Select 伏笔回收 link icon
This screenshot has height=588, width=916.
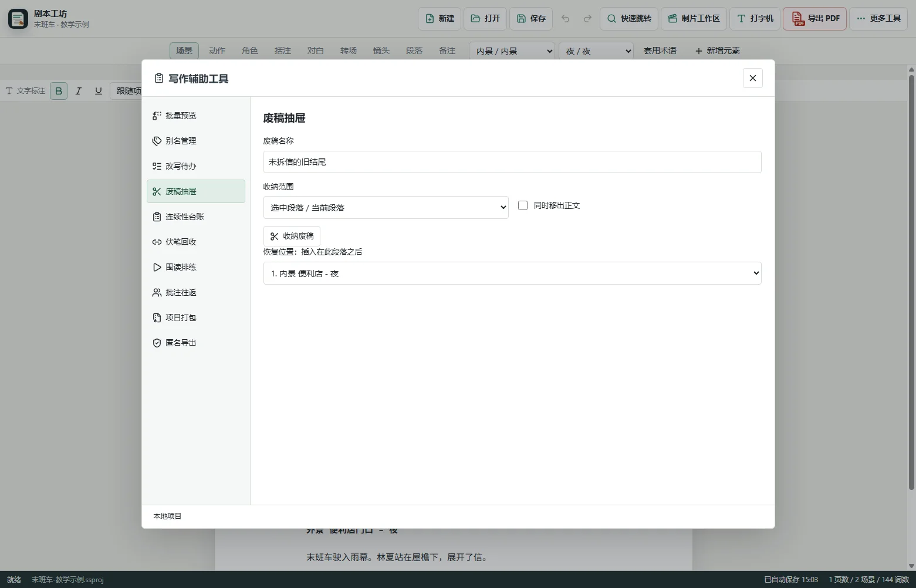(x=157, y=242)
